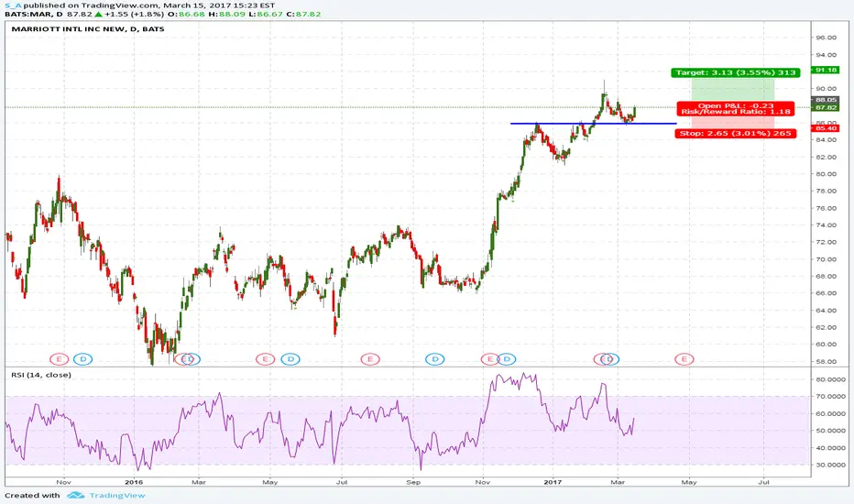Click the L:86.67 low value in header
Screen dimensions: 854x504
point(266,14)
